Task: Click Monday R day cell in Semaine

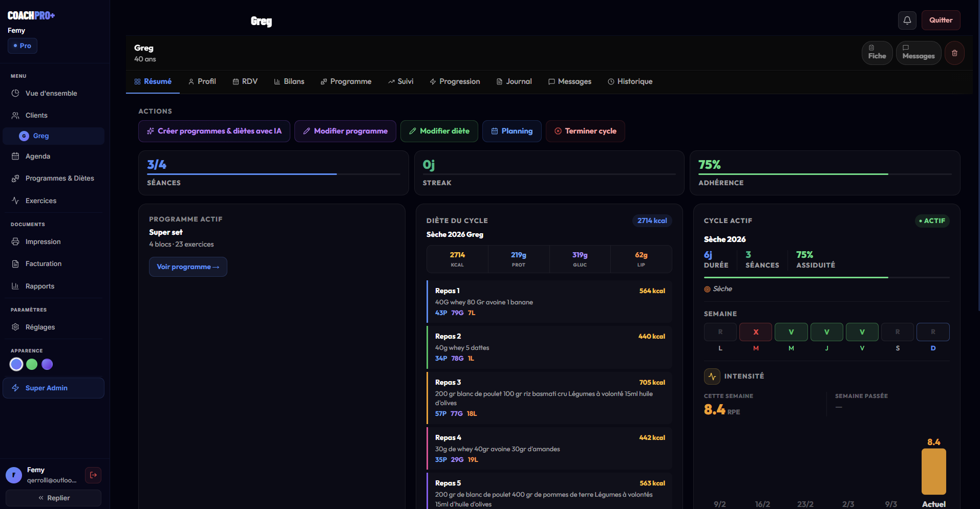Action: pyautogui.click(x=720, y=332)
